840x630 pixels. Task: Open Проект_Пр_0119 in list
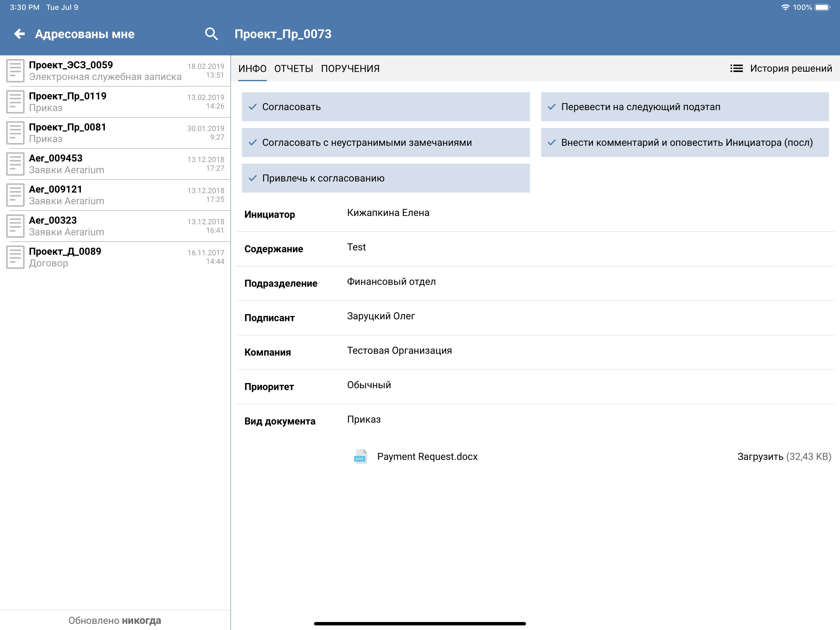(115, 102)
